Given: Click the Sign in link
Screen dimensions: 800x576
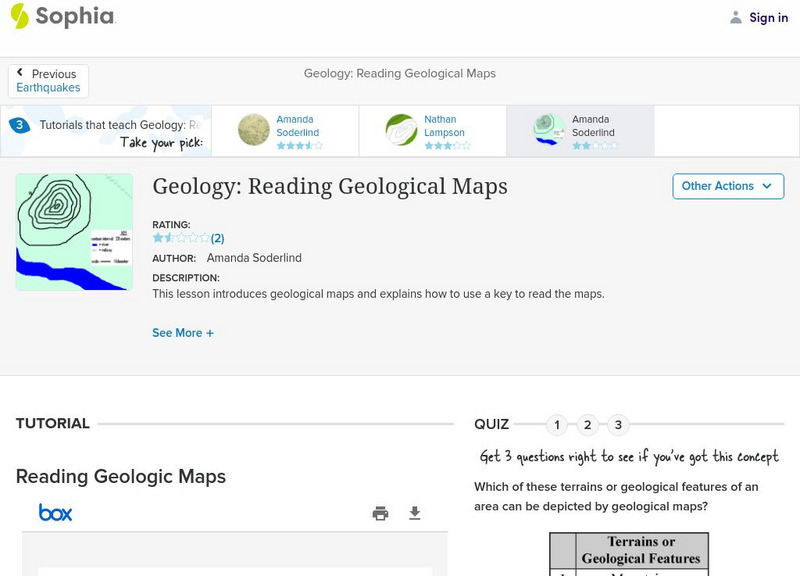Looking at the screenshot, I should [x=768, y=17].
